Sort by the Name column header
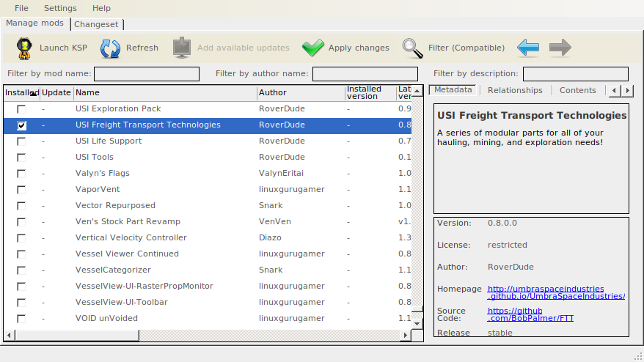Image resolution: width=644 pixels, height=362 pixels. [x=165, y=93]
